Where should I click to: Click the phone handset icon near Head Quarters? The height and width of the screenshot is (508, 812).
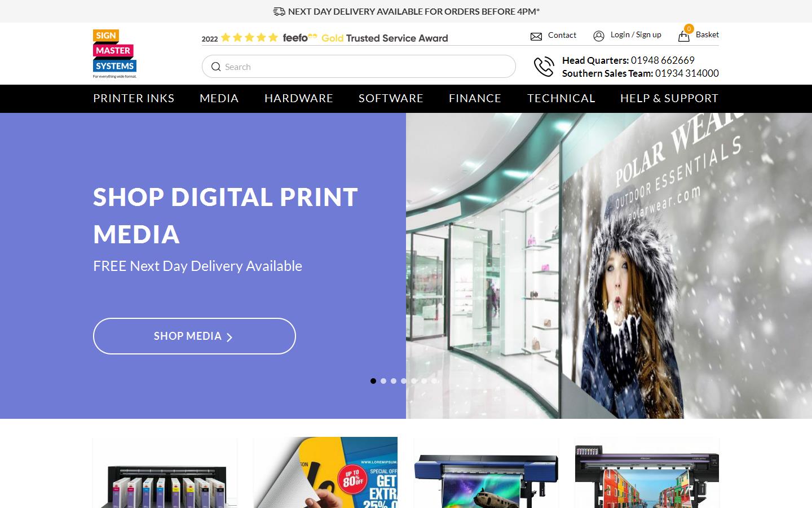pyautogui.click(x=544, y=66)
